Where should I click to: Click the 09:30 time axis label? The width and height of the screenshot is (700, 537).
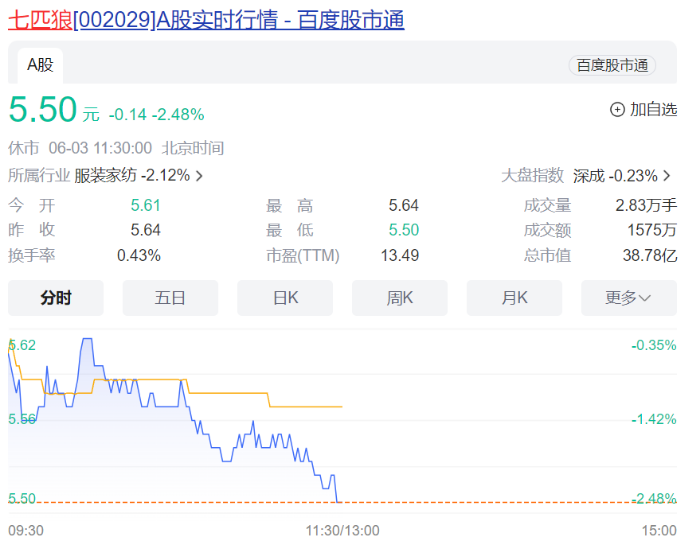tap(26, 530)
